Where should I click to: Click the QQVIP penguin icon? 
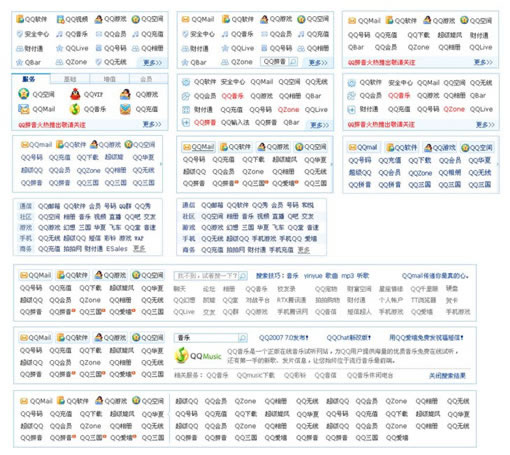coord(75,94)
